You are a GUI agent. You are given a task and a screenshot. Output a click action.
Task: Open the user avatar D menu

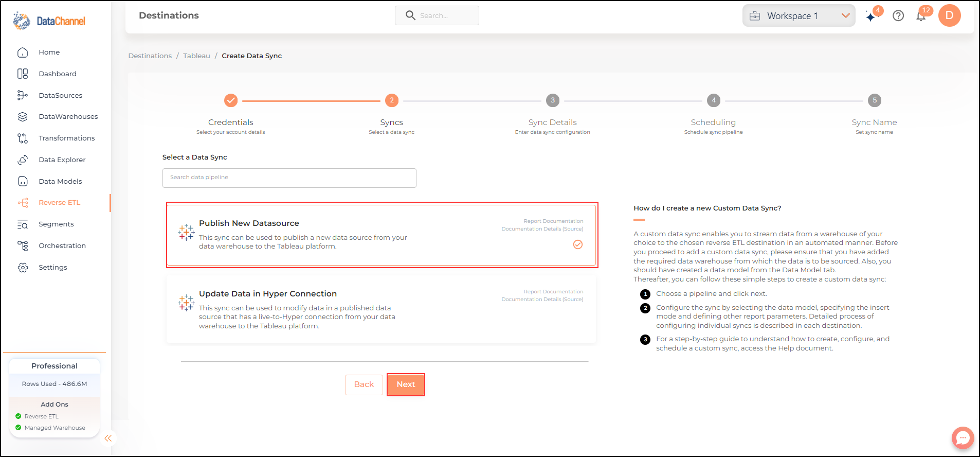tap(950, 15)
